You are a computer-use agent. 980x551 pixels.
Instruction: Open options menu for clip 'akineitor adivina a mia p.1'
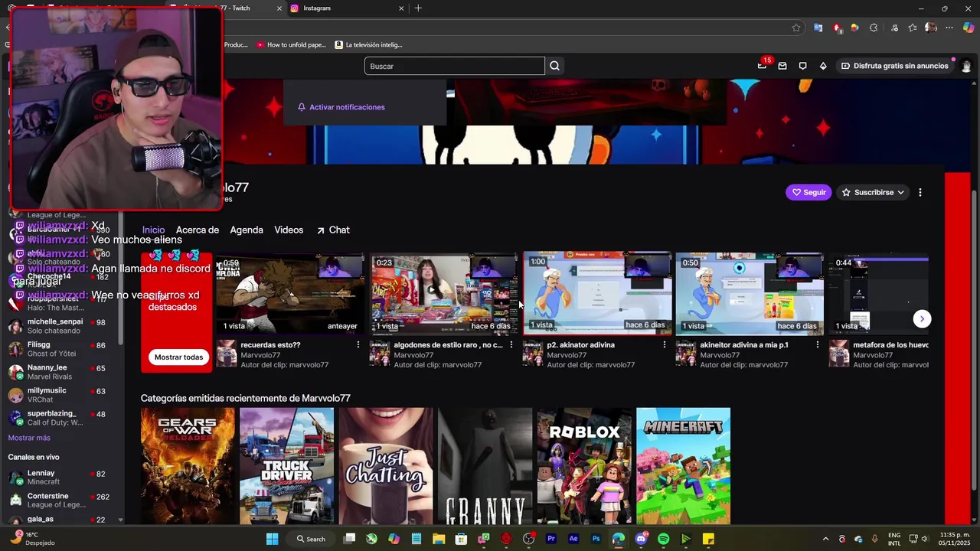pos(817,345)
